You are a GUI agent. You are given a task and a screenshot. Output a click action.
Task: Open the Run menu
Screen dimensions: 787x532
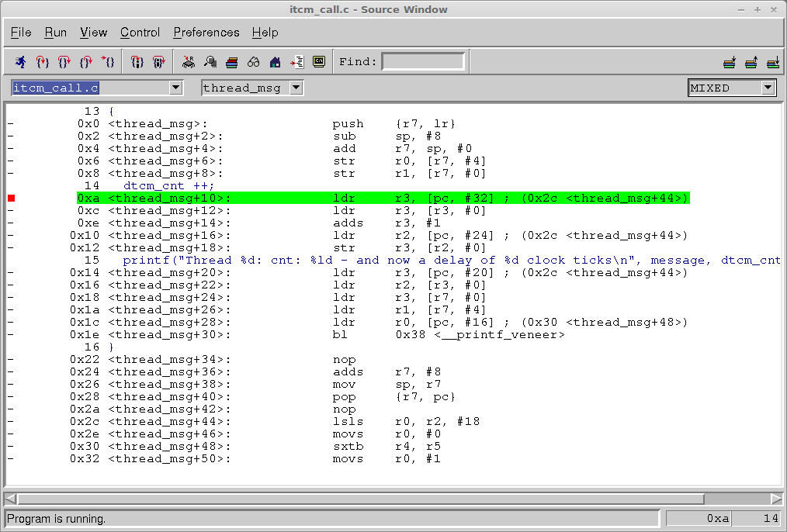point(56,33)
